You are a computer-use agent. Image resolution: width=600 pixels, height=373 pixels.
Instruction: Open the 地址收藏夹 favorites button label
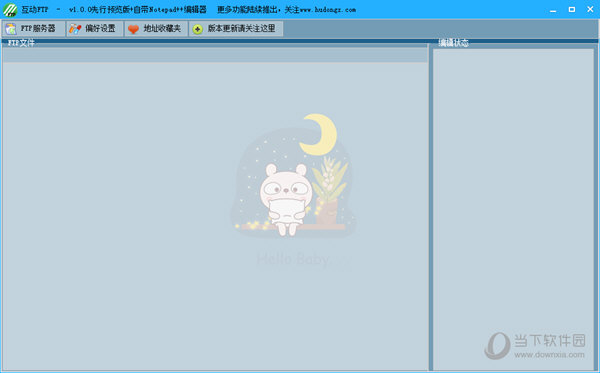click(162, 29)
